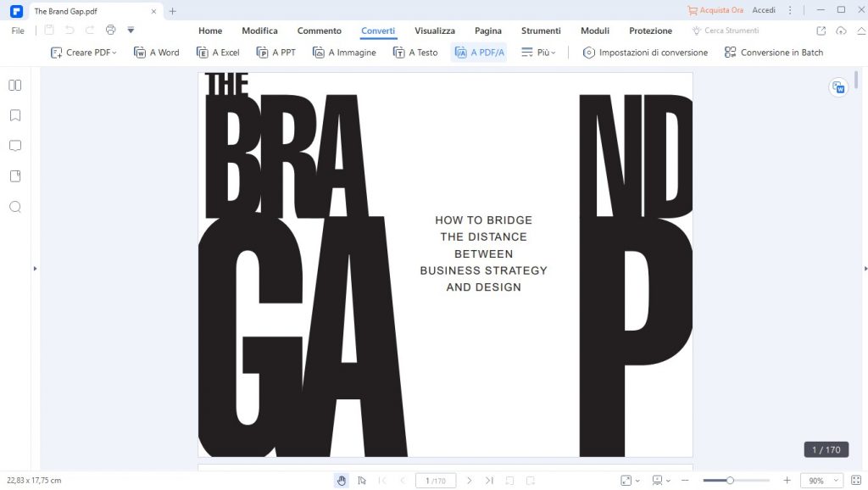Click the A PDF/A conversion button
The image size is (868, 490).
[x=479, y=53]
